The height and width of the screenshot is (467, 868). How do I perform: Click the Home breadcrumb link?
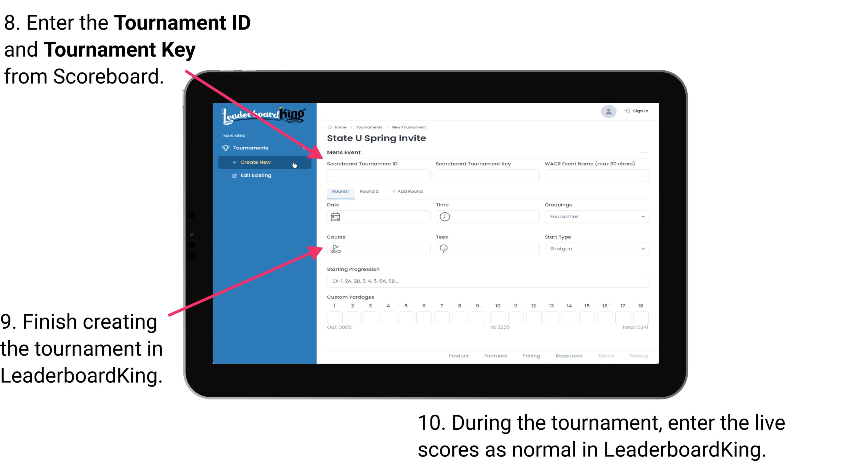[340, 127]
